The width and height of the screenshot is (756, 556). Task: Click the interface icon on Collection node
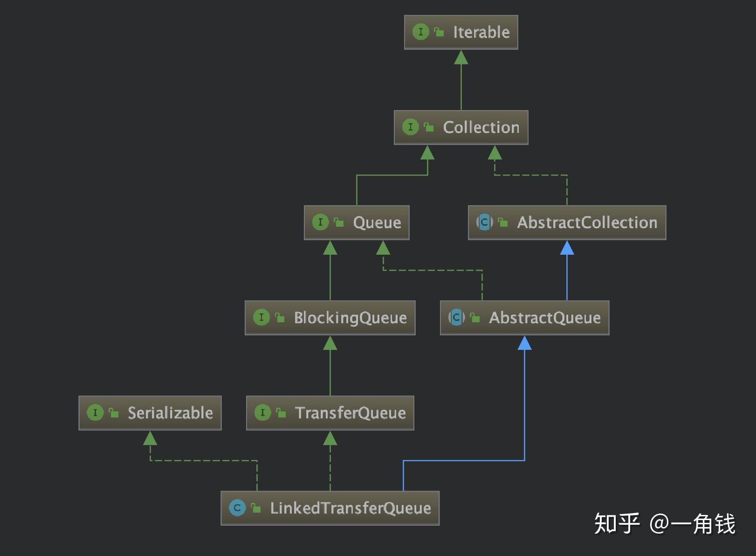410,127
